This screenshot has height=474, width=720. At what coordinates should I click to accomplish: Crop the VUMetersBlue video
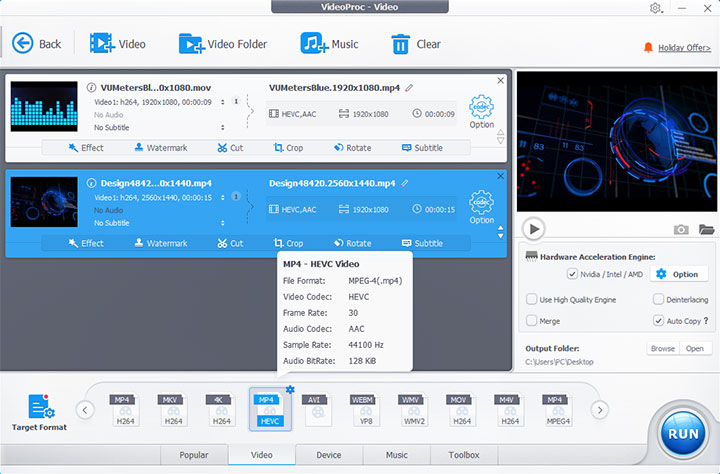point(288,147)
